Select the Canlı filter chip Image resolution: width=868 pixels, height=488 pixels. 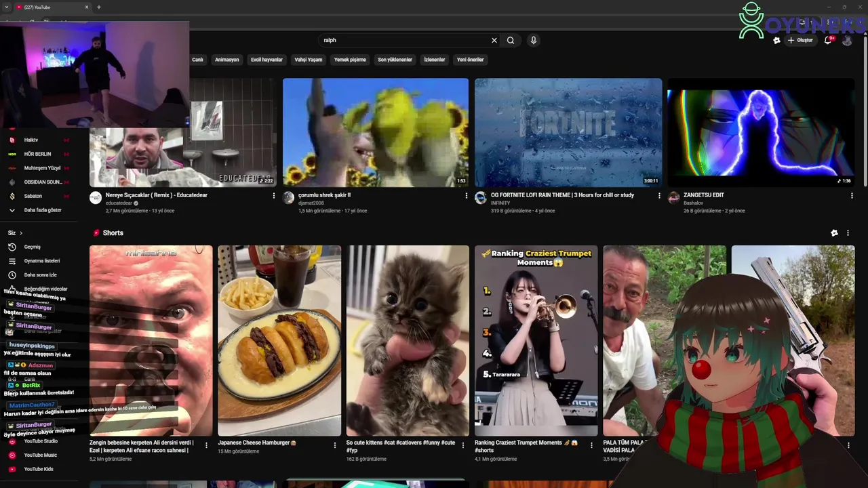coord(197,60)
